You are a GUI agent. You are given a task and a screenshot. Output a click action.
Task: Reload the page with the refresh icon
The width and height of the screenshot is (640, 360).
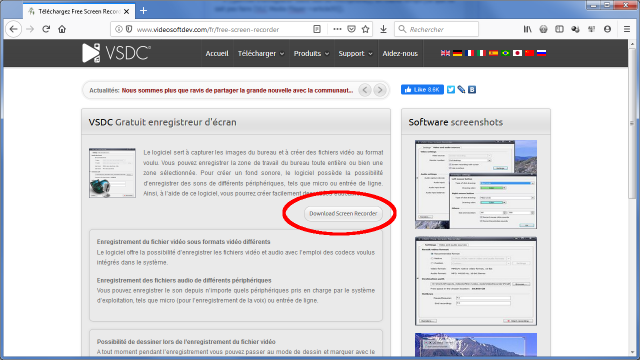tap(46, 29)
